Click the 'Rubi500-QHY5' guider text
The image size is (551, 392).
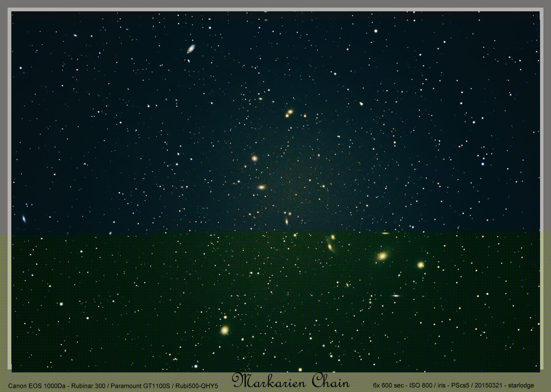[197, 386]
